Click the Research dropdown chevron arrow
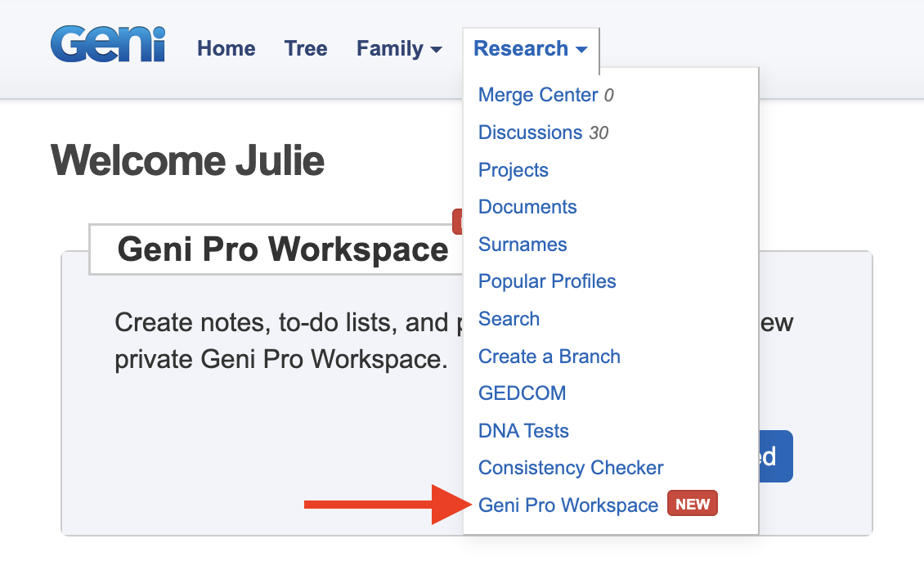Screen dimensions: 924x561 pos(583,51)
